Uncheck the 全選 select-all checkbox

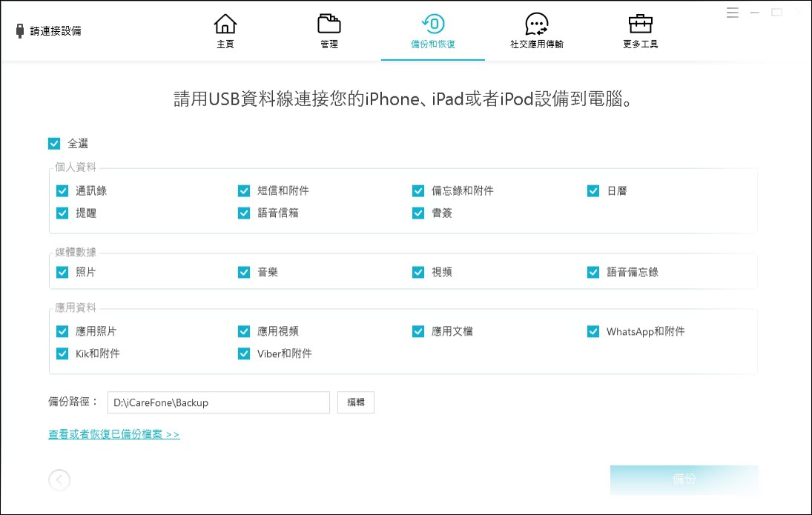coord(54,143)
